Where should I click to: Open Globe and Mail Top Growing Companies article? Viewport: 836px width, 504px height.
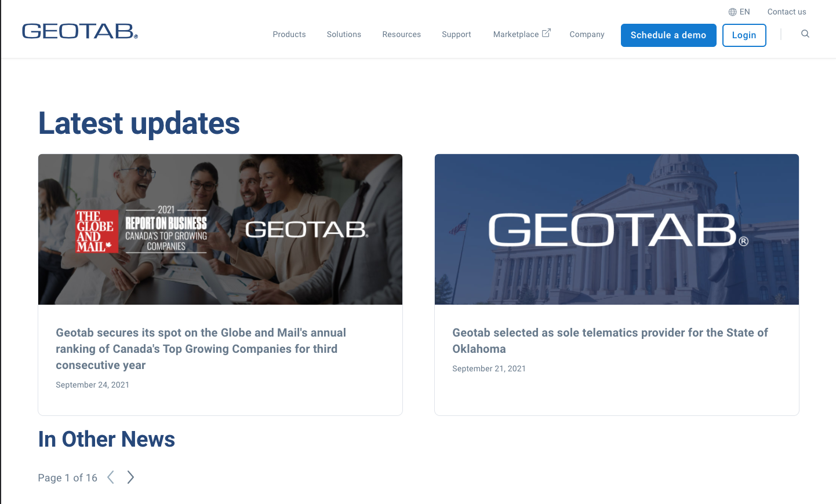[x=201, y=349]
